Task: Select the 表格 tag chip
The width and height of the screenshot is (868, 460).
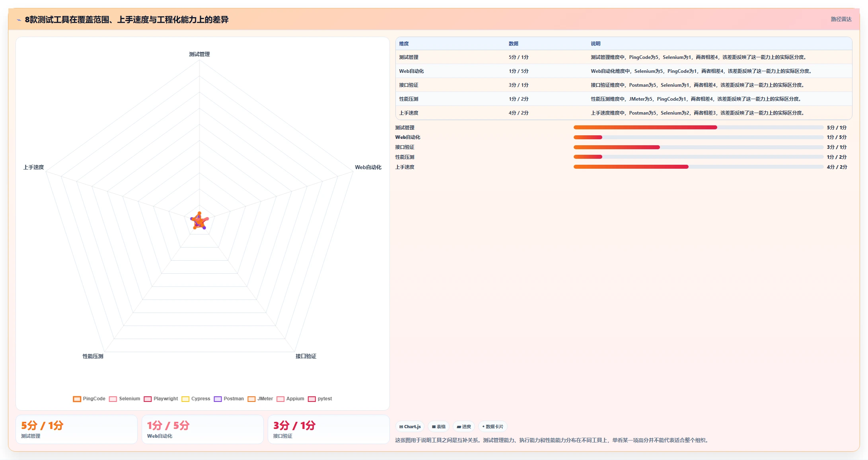Action: [x=438, y=427]
